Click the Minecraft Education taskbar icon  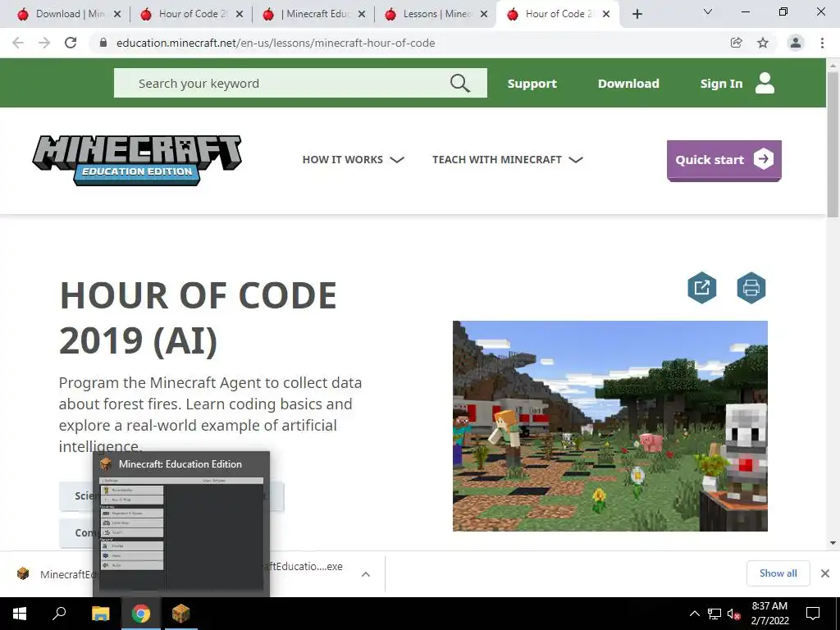pyautogui.click(x=180, y=614)
